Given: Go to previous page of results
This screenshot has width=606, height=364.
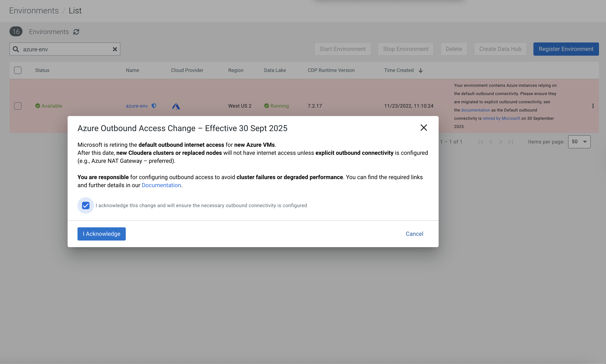Looking at the screenshot, I should point(491,142).
